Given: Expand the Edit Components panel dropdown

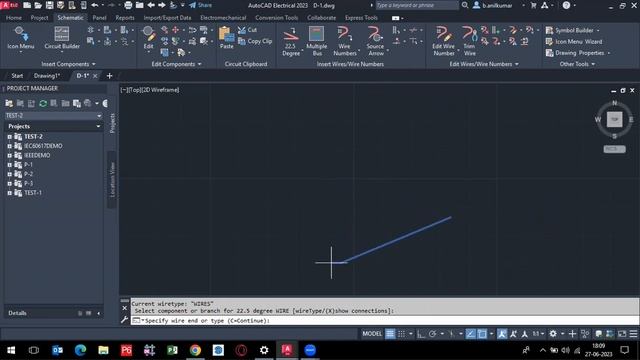Looking at the screenshot, I should tap(200, 64).
